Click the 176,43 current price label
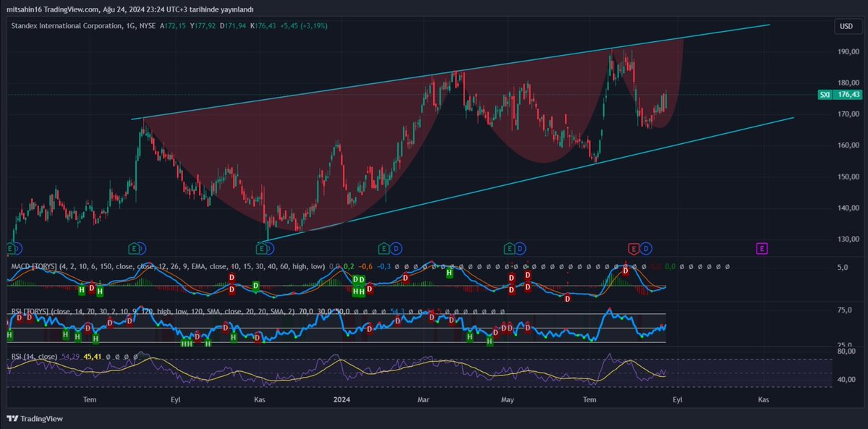The width and height of the screenshot is (868, 429). [847, 94]
